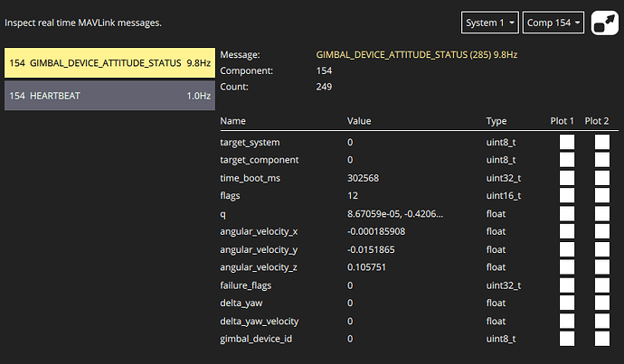The width and height of the screenshot is (624, 364).
Task: Click the GIMBAL_DEVICE_ATTITUDE_STATUS (285) 9.8Hz message title
Action: point(417,55)
